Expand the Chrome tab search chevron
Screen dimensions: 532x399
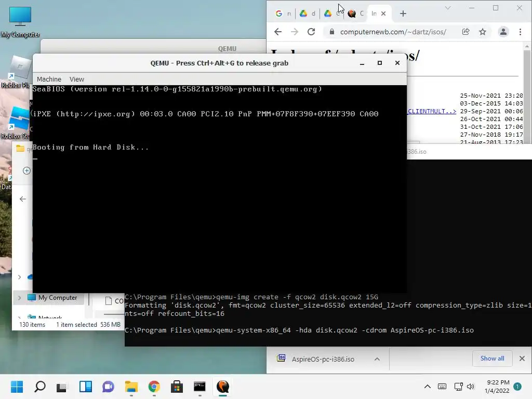448,8
